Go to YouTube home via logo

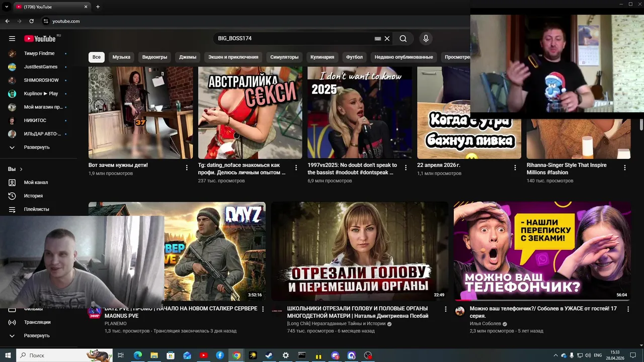coord(40,39)
